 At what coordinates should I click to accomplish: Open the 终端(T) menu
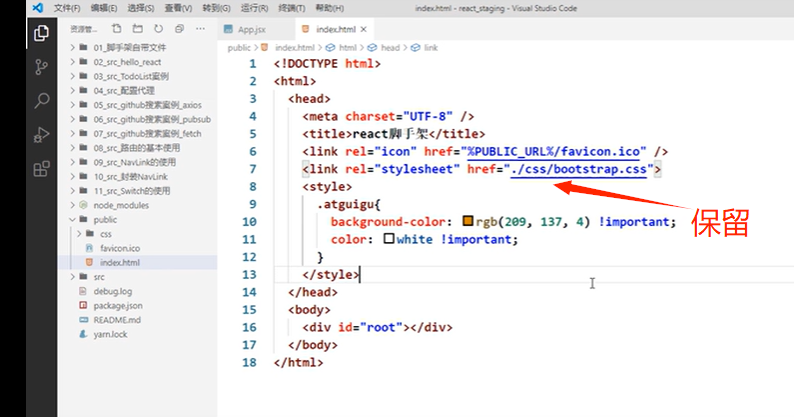292,8
